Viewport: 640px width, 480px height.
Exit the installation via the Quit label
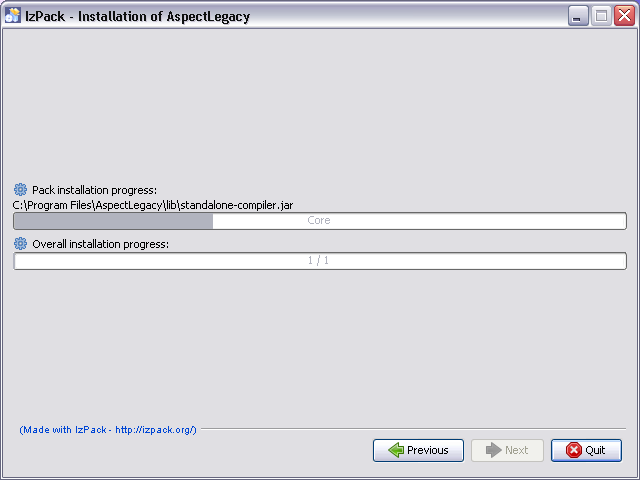(x=595, y=450)
